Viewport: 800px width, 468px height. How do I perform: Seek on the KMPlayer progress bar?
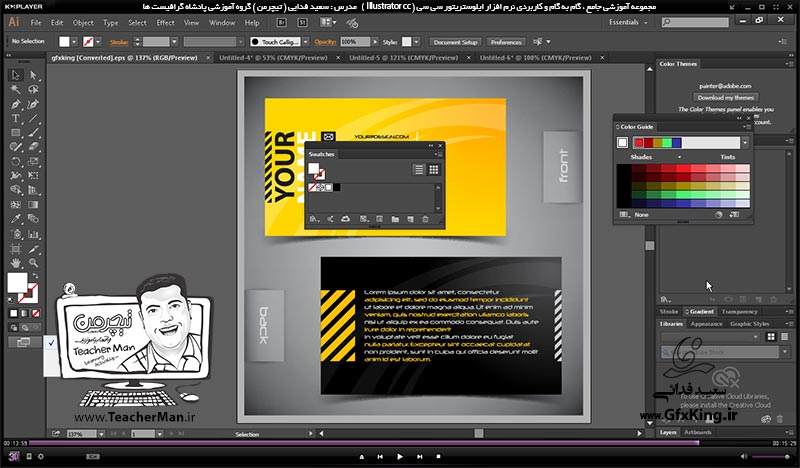tap(399, 444)
